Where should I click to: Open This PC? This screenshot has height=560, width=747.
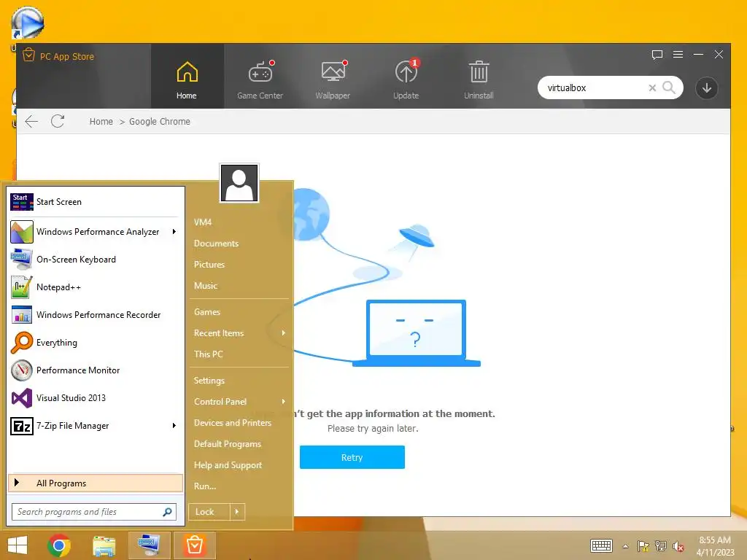[x=208, y=354]
